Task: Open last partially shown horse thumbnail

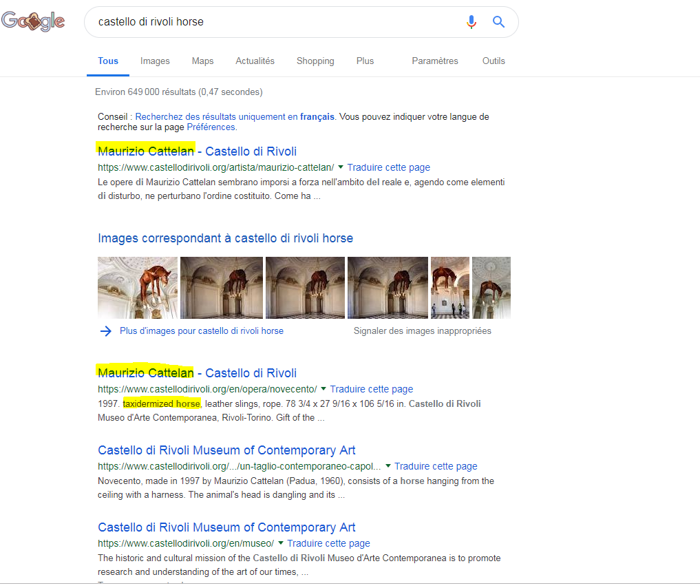Action: 491,288
